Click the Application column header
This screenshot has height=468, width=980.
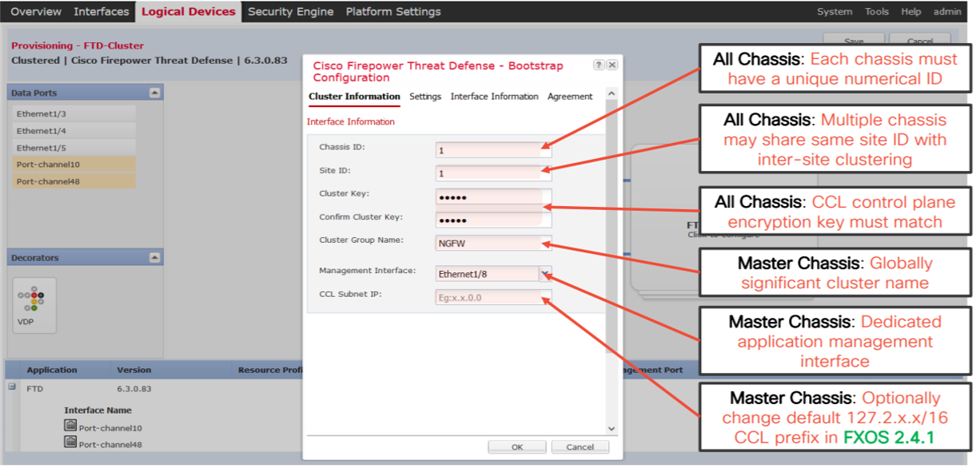(52, 370)
